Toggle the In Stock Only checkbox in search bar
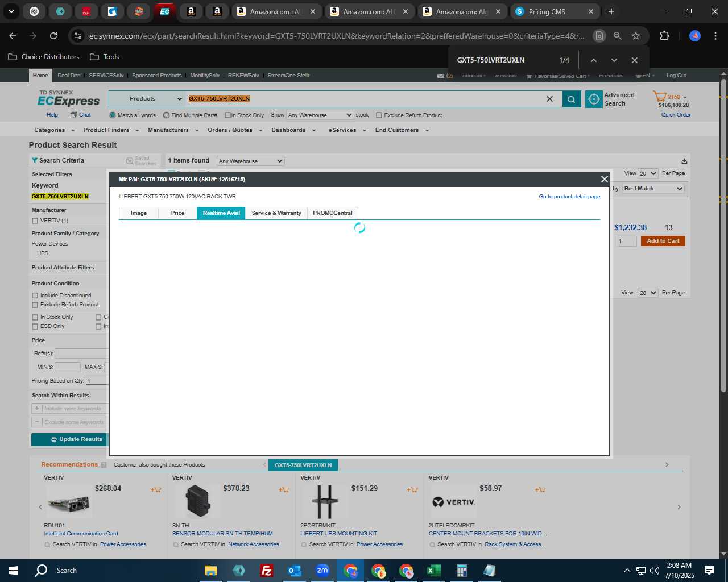The image size is (728, 582). pyautogui.click(x=227, y=115)
